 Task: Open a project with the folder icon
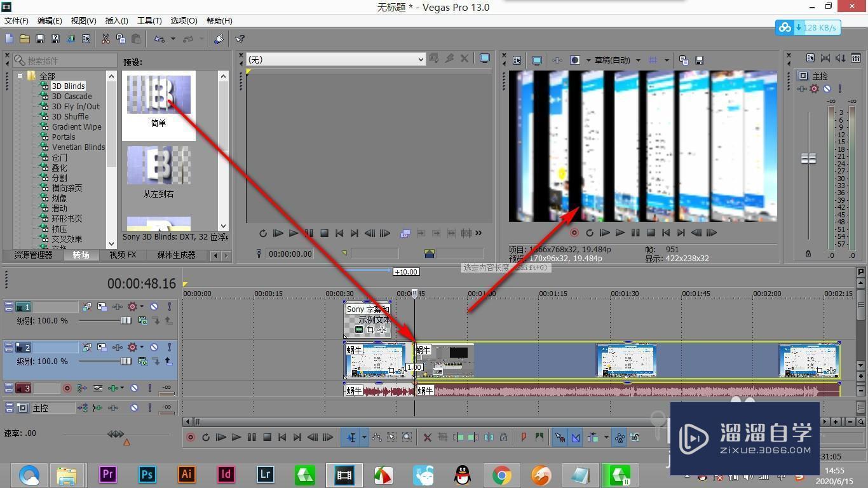point(25,39)
